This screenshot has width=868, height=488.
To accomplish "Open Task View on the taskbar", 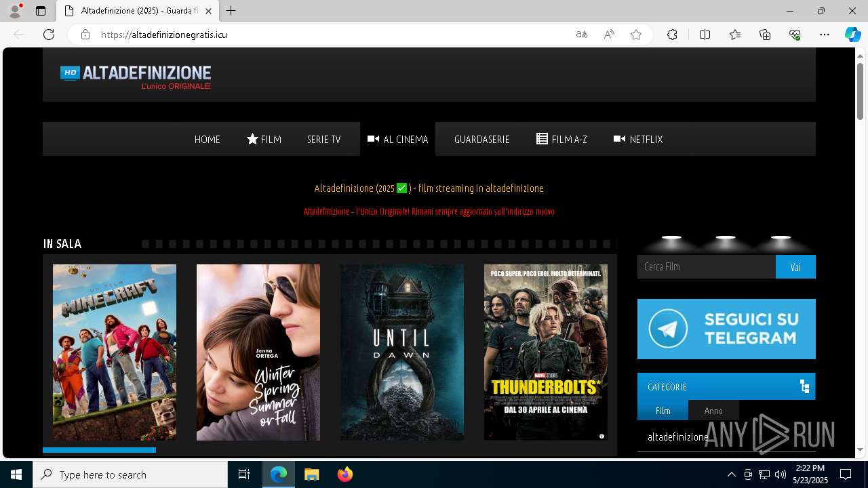I will click(x=244, y=474).
